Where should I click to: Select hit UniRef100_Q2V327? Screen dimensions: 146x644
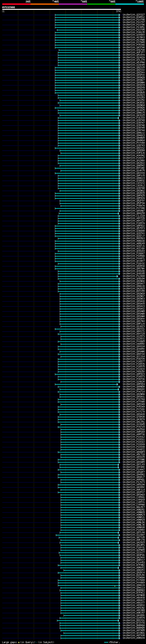click(x=133, y=15)
